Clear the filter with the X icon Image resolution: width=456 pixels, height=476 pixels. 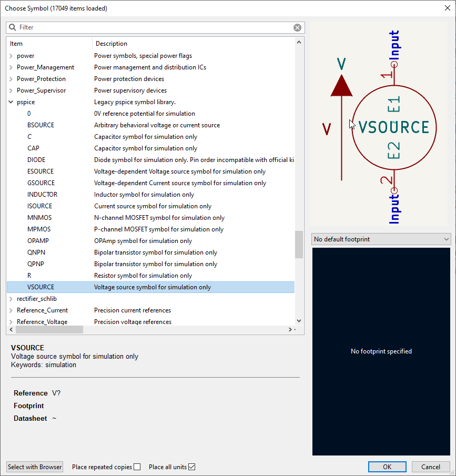[297, 27]
